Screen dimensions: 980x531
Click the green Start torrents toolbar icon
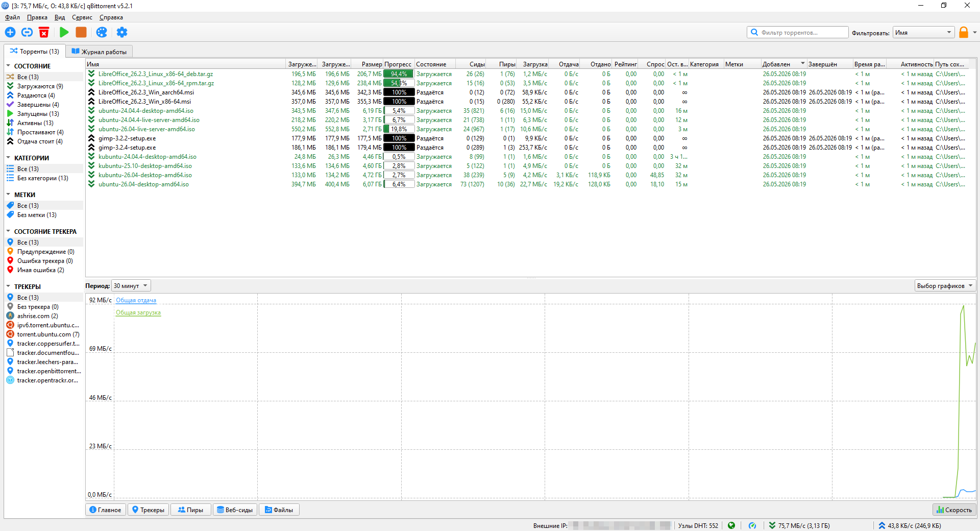pos(64,32)
